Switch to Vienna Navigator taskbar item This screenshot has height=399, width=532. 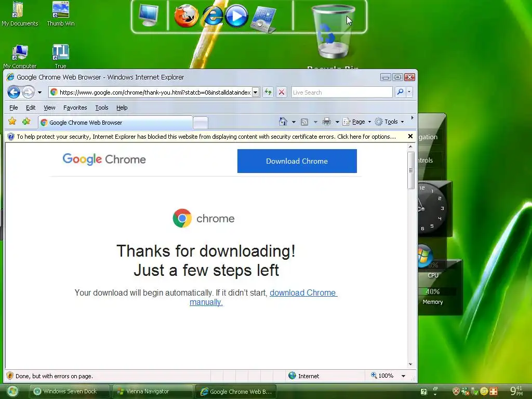(152, 391)
